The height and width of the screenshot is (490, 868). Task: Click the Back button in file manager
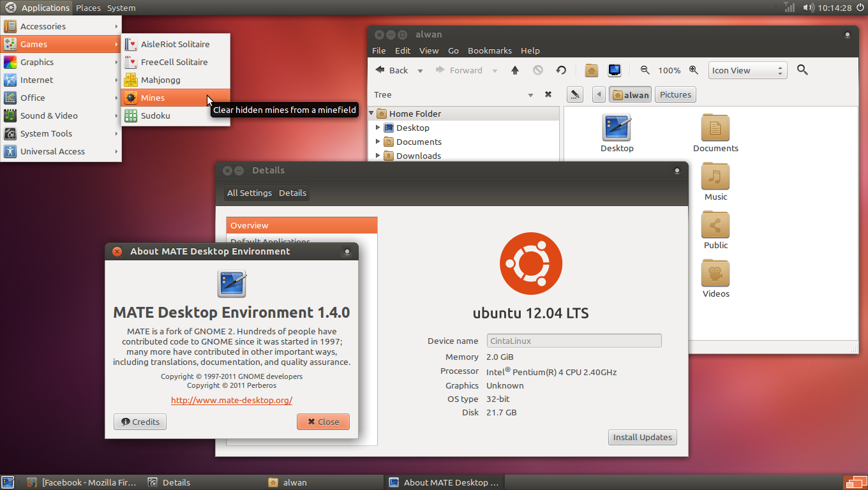click(x=392, y=70)
